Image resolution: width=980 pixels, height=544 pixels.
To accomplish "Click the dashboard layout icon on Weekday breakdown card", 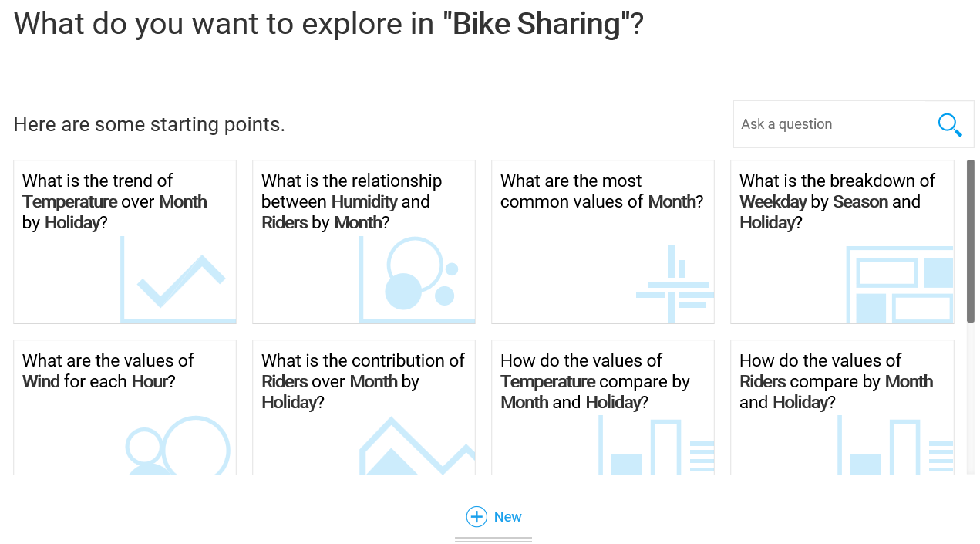I will (900, 284).
